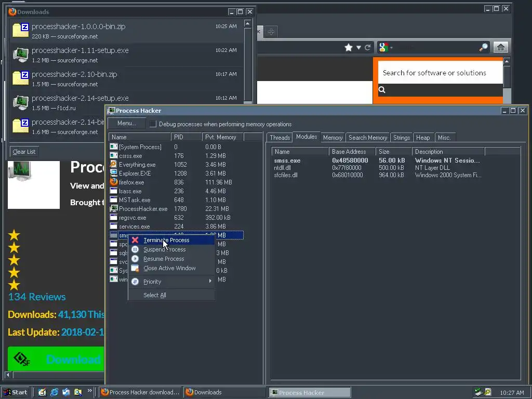The width and height of the screenshot is (532, 399).
Task: Choose Select All in the context menu
Action: tap(171, 295)
